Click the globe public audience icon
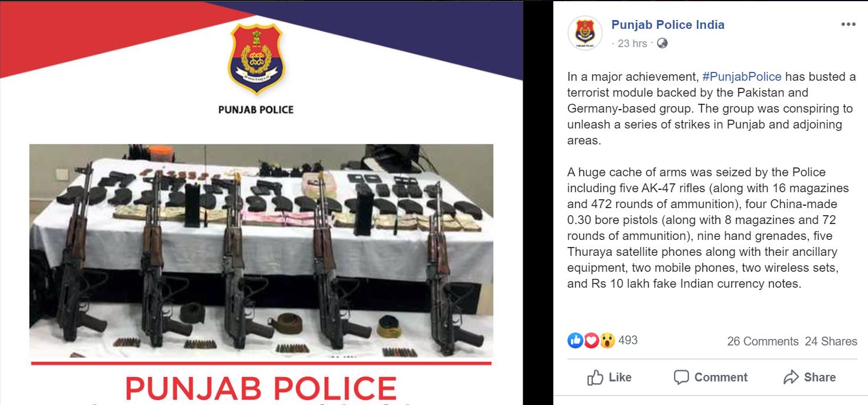 662,43
